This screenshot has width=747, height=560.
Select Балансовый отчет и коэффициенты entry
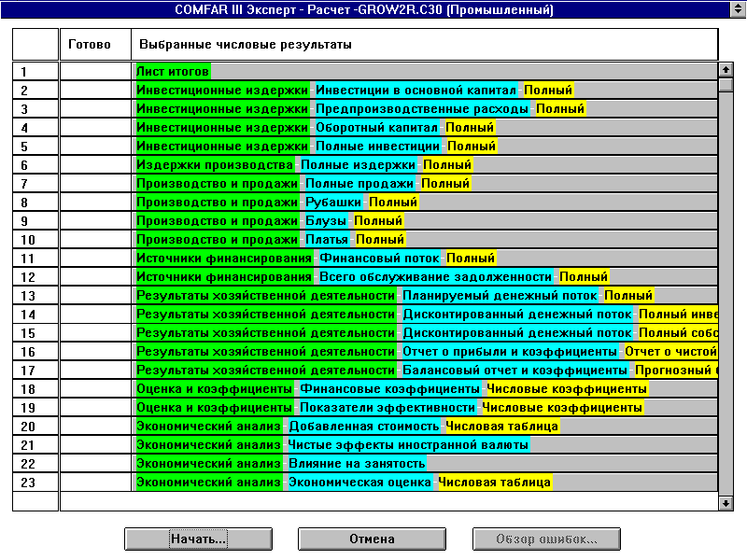coord(515,370)
